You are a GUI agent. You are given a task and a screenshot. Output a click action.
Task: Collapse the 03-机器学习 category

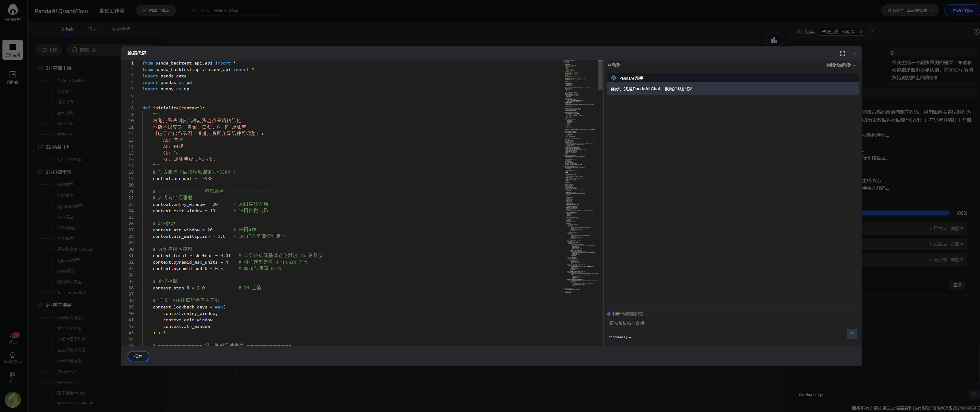(x=59, y=172)
